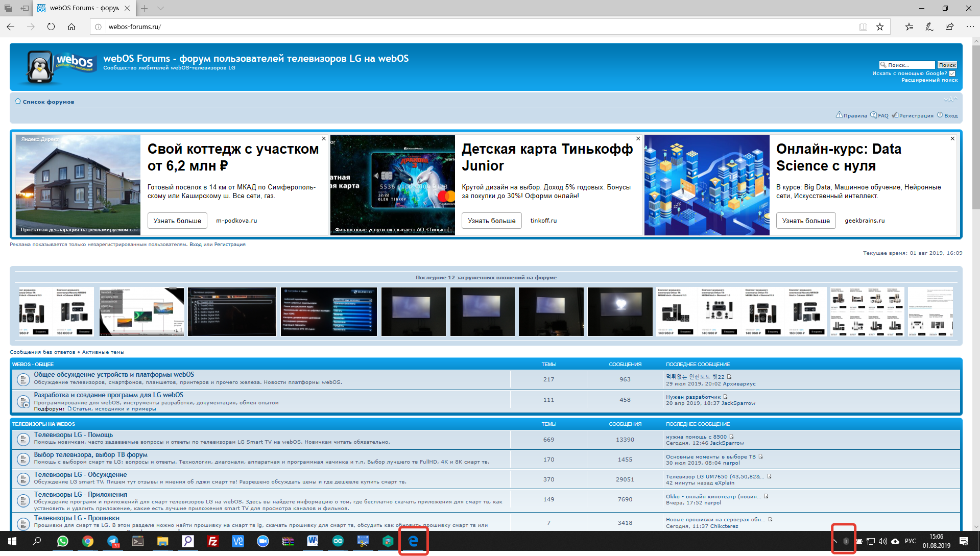The height and width of the screenshot is (556, 980).
Task: Open 'Разработка и создание программ для LG webOS'
Action: [108, 395]
